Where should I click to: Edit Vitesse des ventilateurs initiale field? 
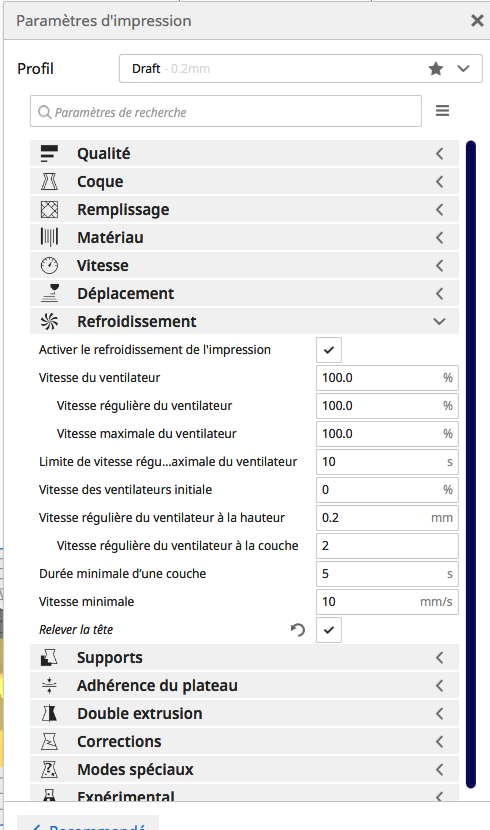coord(387,490)
